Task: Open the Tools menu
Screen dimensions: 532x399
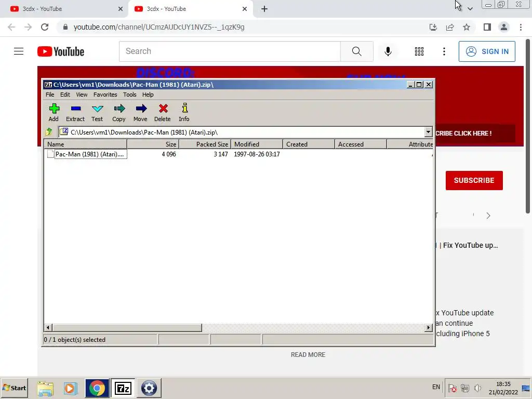Action: 129,95
